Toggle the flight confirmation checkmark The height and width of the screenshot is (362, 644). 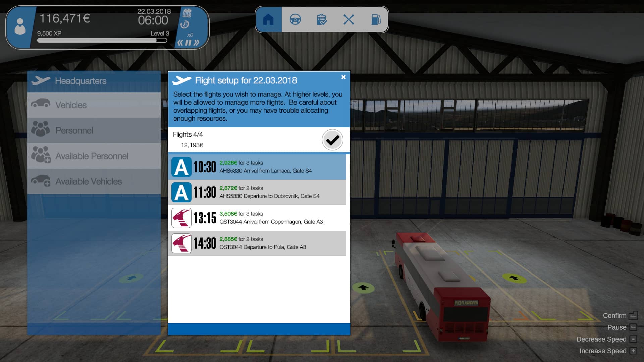click(332, 140)
